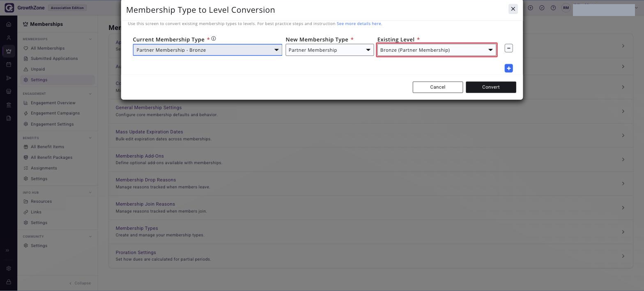Open Engagement Overview in the sidebar
This screenshot has height=291, width=644.
coord(57,103)
